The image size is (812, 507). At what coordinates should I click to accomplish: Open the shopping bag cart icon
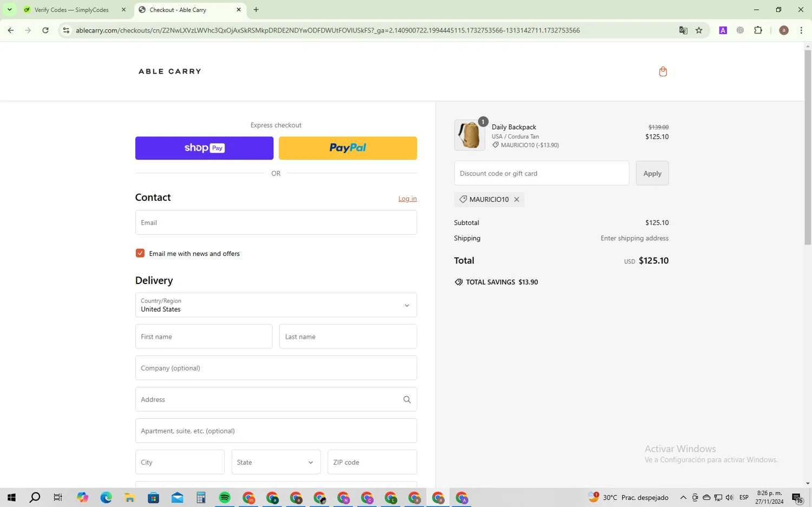663,71
